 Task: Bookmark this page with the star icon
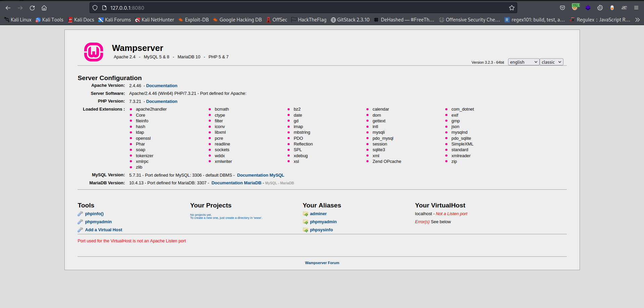click(511, 8)
